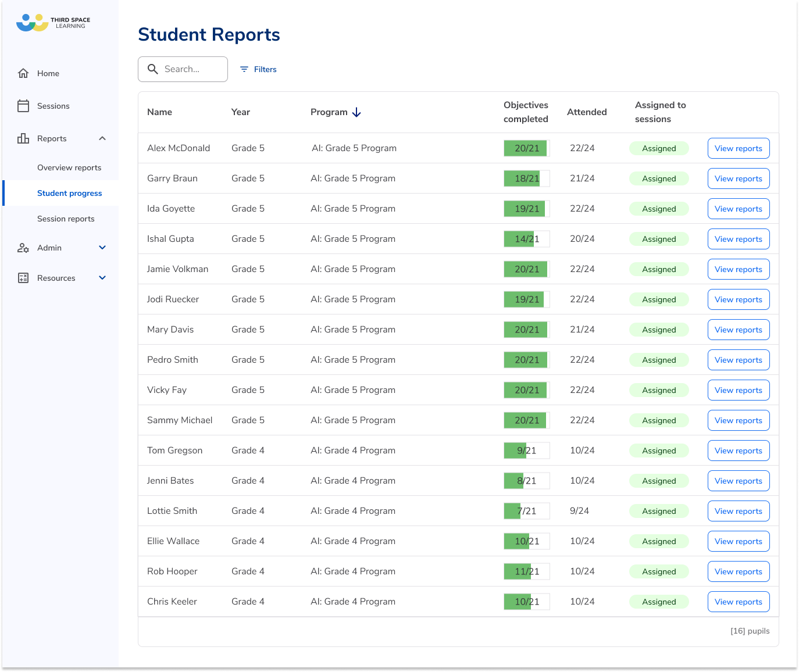Select the Student progress link
799x672 pixels.
(69, 193)
